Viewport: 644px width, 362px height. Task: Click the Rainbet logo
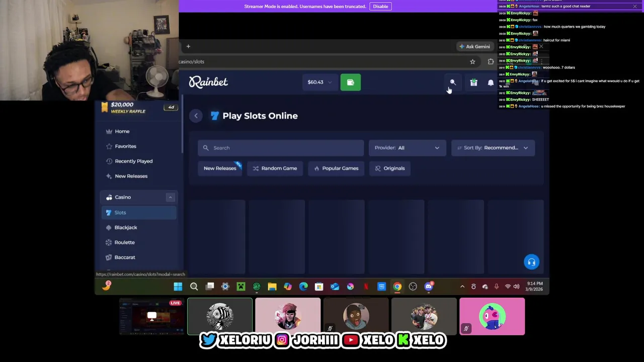[208, 82]
